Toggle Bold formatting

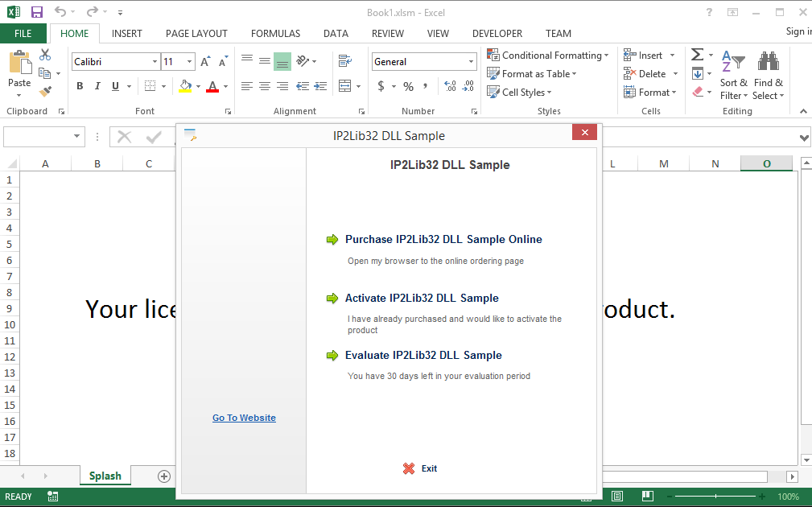80,86
